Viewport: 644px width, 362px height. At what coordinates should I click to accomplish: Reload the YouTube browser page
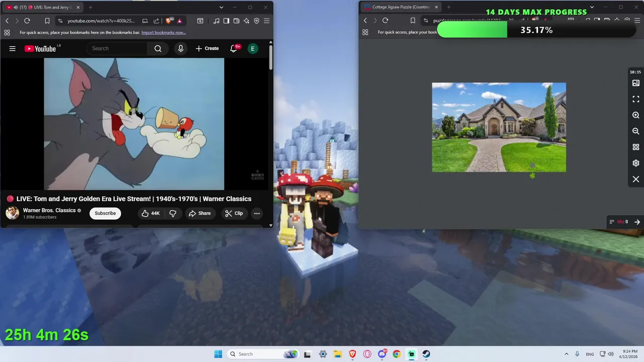pyautogui.click(x=27, y=21)
